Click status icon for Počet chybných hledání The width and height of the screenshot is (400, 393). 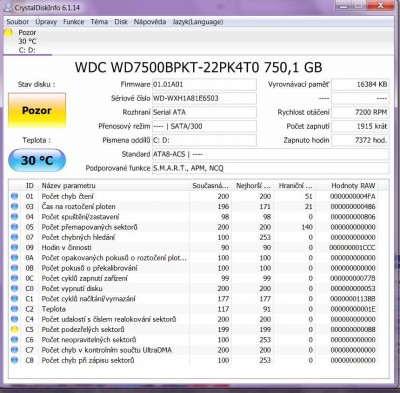click(x=14, y=237)
